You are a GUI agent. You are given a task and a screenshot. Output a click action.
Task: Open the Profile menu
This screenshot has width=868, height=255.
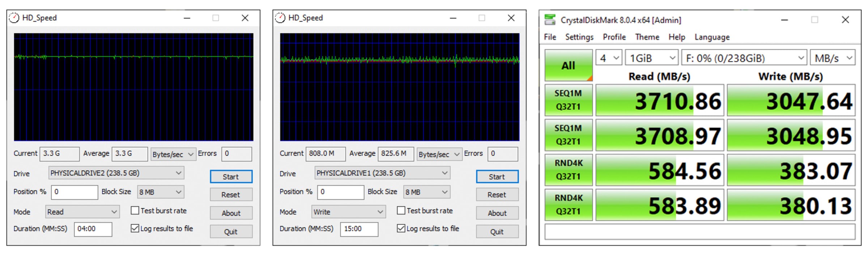click(614, 37)
